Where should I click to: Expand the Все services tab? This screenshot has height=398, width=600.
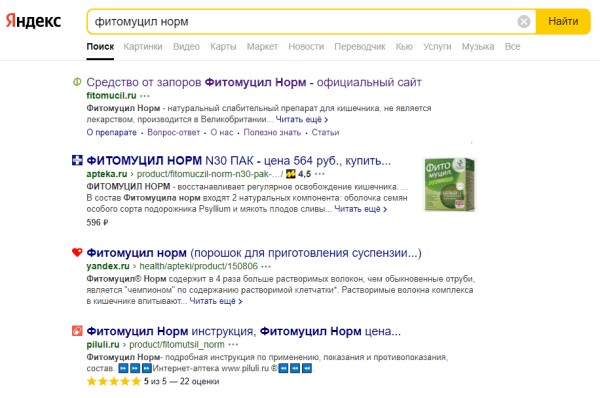pos(512,47)
